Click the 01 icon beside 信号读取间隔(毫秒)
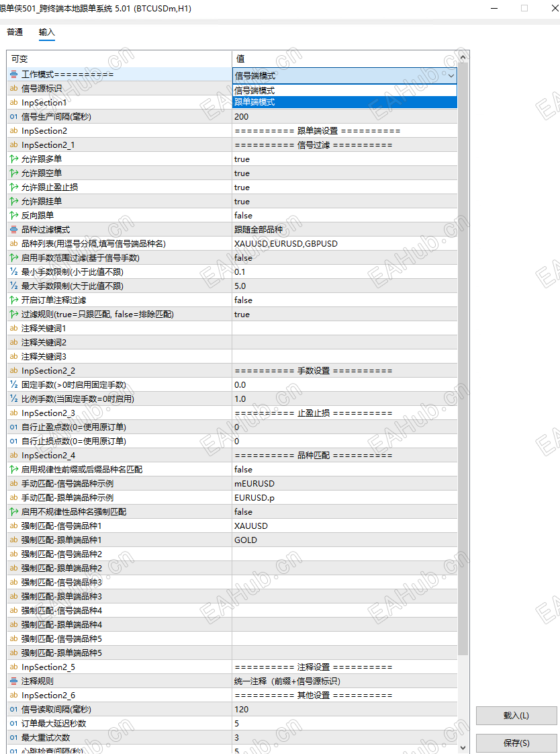 tap(13, 709)
